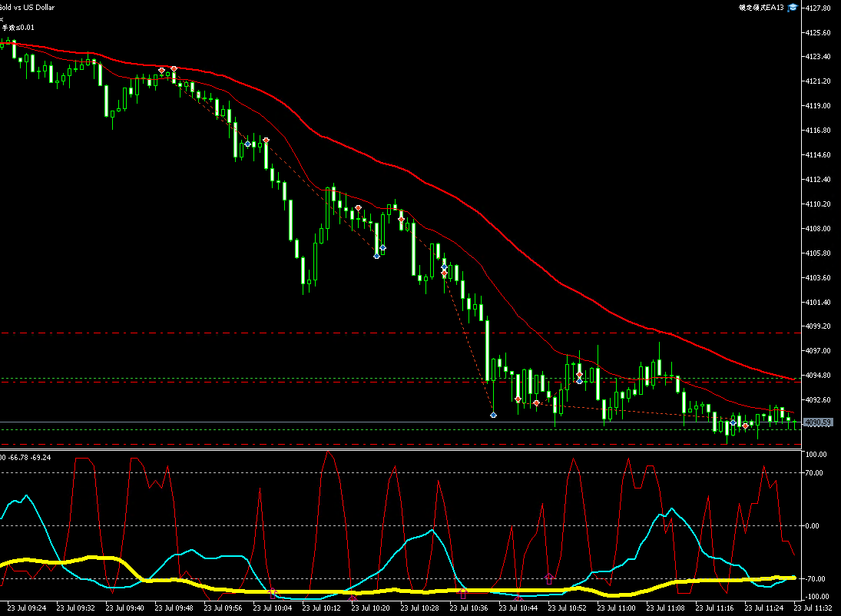The height and width of the screenshot is (616, 841).
Task: Click the indicator values '-66.78 -69.24'
Action: [29, 457]
